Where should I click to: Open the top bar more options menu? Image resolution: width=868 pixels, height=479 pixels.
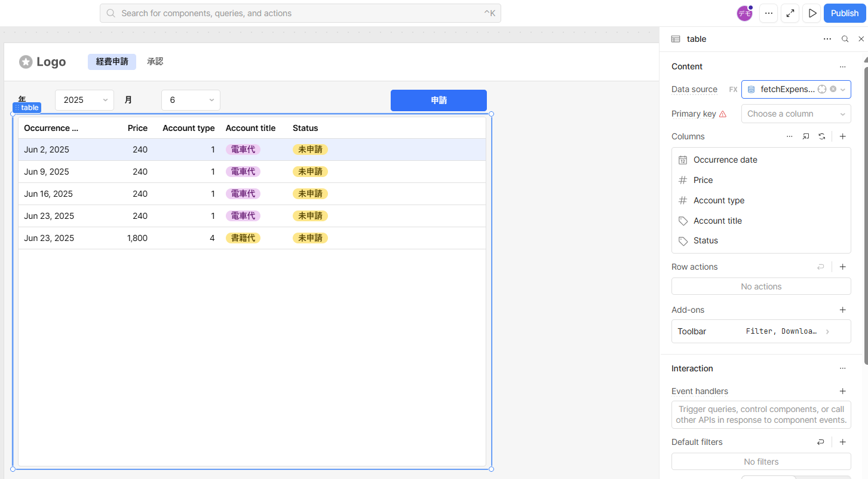point(768,13)
